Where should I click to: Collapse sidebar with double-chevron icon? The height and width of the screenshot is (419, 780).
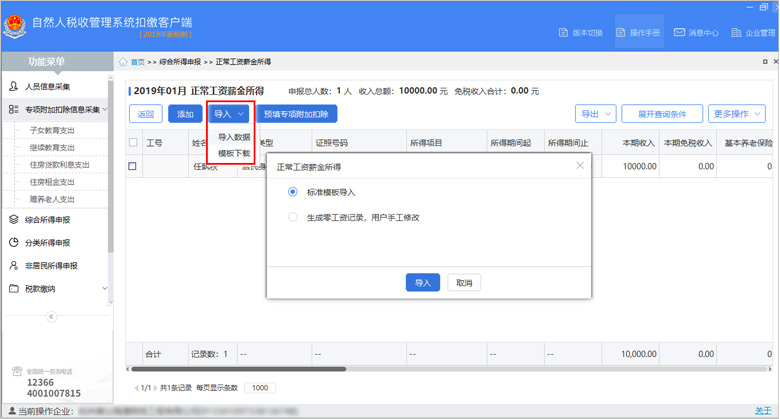[x=51, y=316]
